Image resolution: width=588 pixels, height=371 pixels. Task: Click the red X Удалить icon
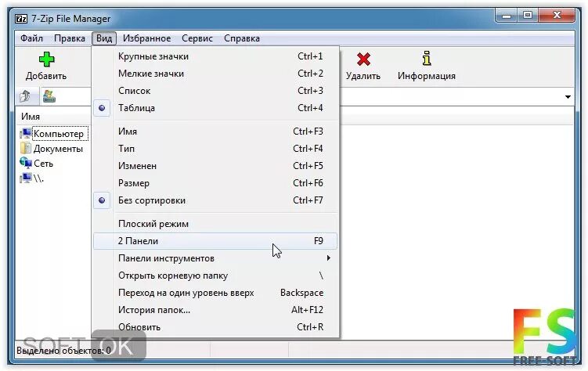pos(363,59)
